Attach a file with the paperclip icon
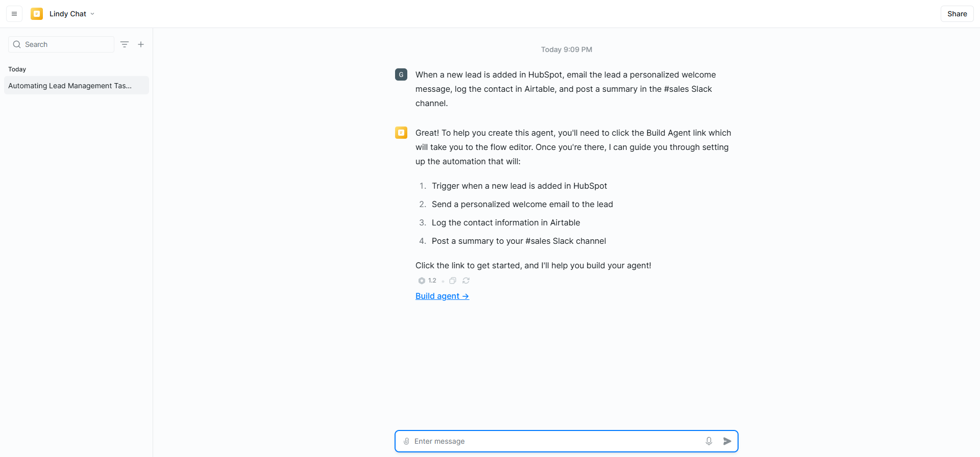 pyautogui.click(x=406, y=441)
